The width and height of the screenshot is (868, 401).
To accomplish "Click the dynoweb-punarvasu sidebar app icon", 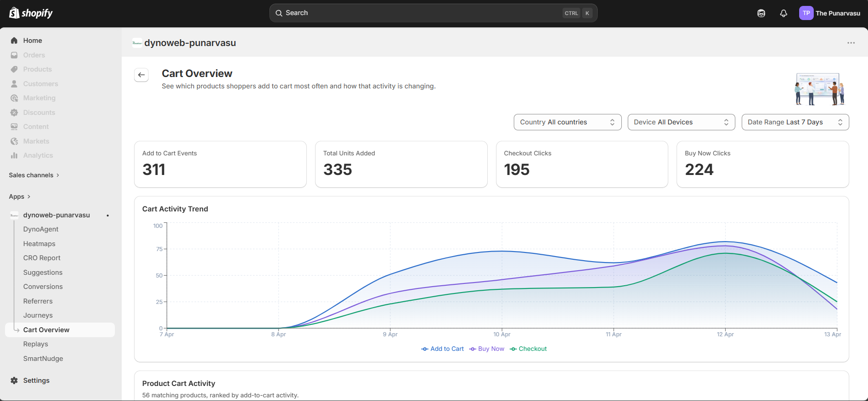I will (x=14, y=215).
